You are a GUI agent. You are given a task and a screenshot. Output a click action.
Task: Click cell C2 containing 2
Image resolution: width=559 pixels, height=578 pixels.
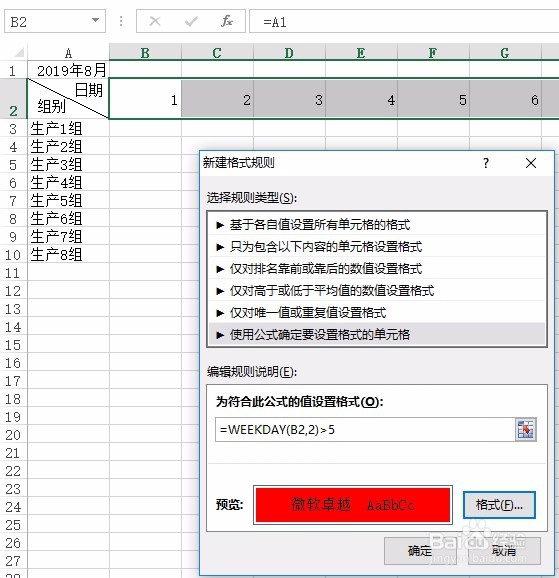(217, 98)
